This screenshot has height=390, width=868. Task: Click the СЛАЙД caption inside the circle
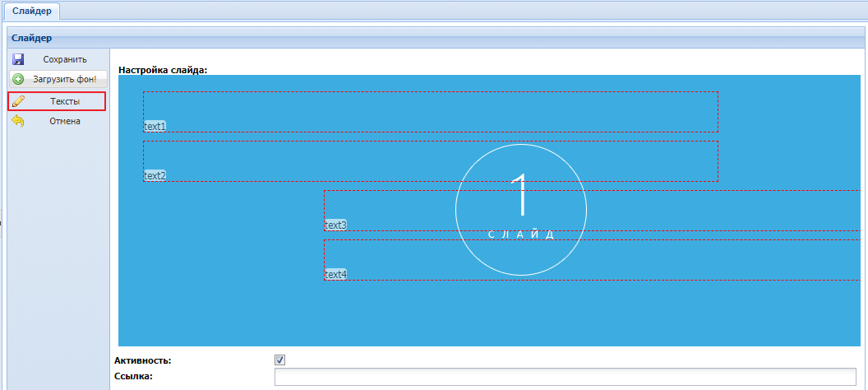(521, 234)
